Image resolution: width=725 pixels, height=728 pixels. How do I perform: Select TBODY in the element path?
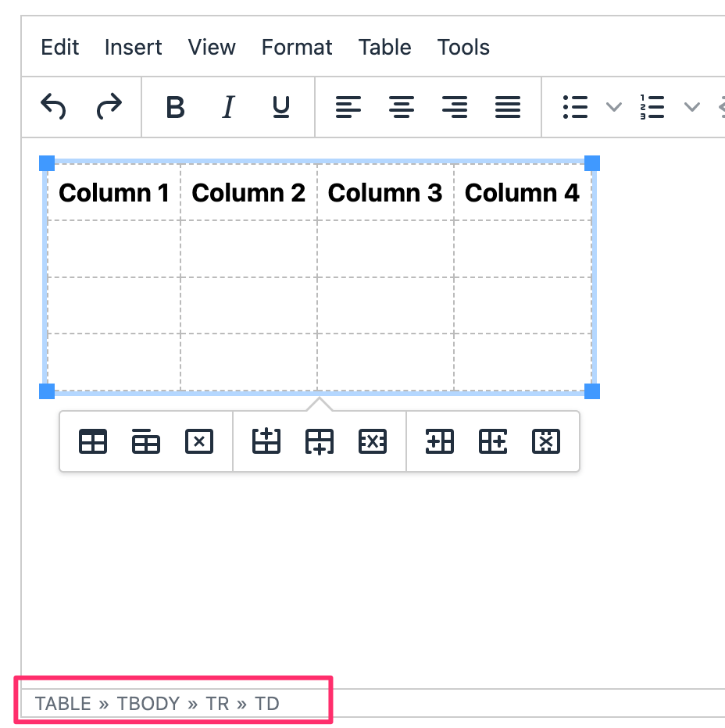tap(148, 703)
